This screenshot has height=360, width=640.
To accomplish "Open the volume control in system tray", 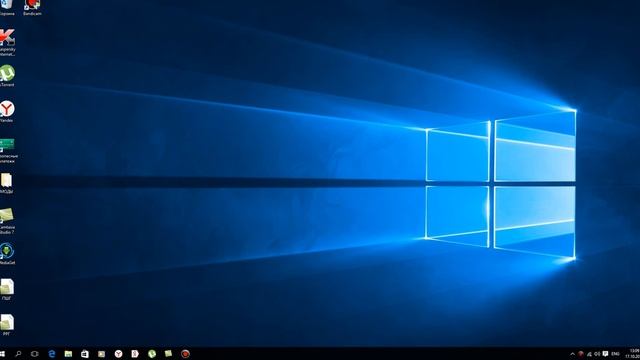I will pos(597,354).
